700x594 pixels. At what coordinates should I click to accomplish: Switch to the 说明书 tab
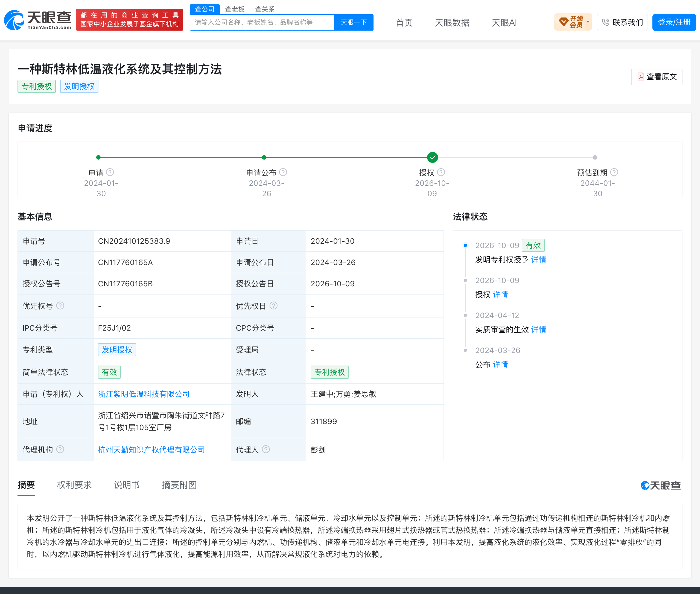[x=127, y=485]
